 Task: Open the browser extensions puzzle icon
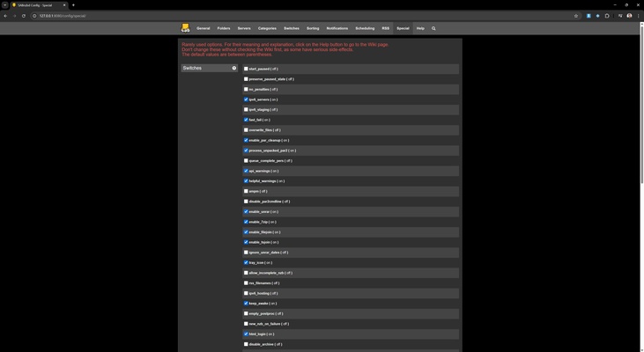click(x=607, y=16)
